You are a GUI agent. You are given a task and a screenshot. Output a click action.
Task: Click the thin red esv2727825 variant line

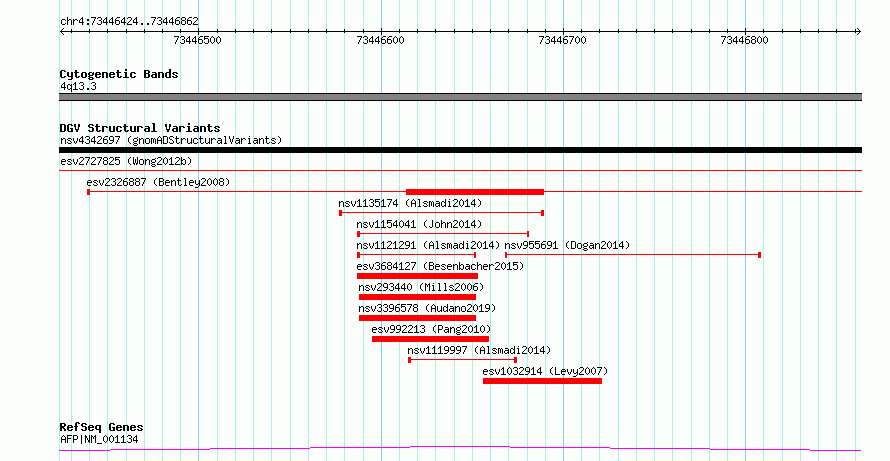click(x=460, y=170)
